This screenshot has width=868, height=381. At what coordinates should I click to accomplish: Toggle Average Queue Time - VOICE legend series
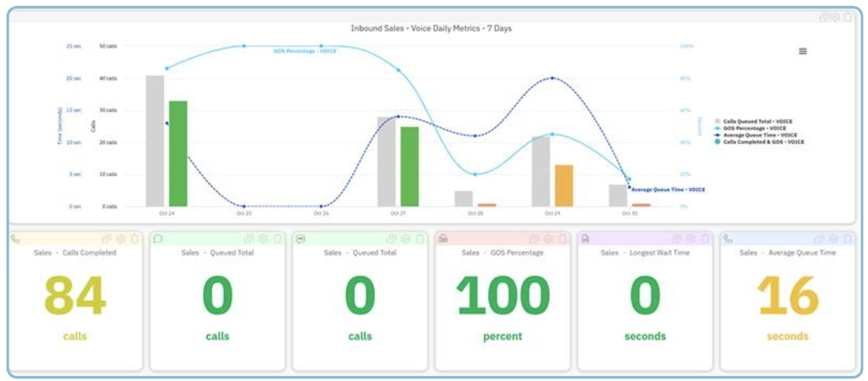(757, 135)
